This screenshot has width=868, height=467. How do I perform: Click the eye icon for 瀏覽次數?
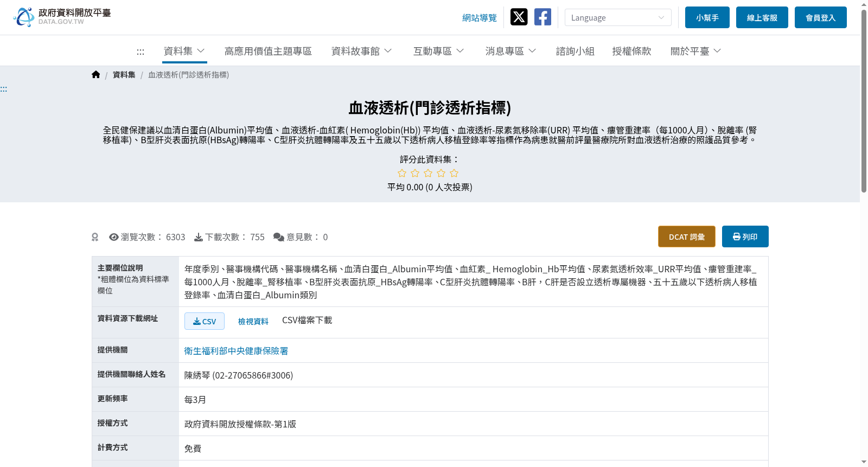[x=114, y=237]
